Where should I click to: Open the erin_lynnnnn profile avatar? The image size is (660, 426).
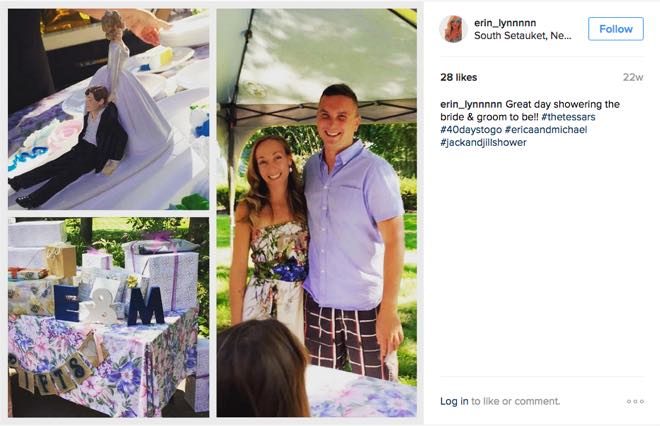(x=453, y=29)
